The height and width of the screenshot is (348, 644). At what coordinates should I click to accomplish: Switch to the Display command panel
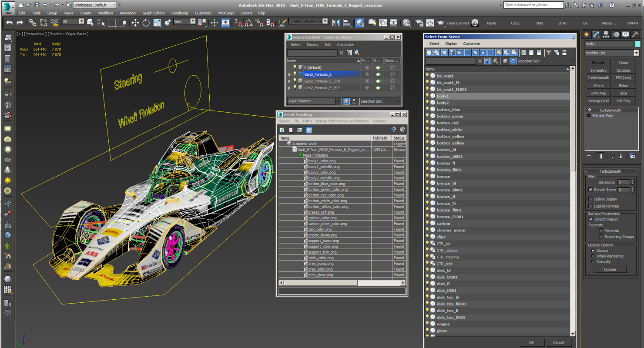[626, 34]
